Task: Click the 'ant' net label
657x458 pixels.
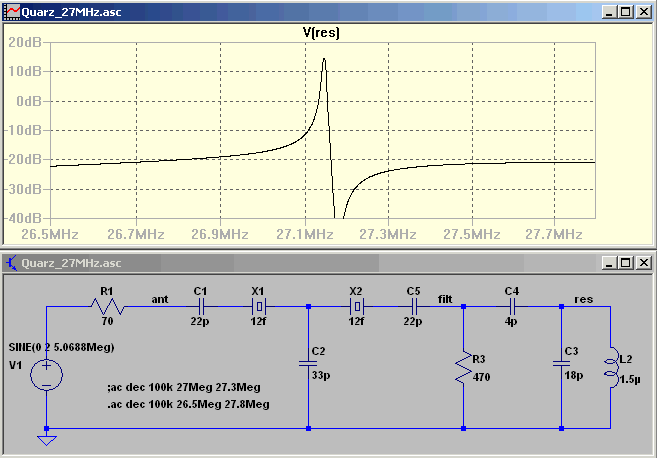Action: click(160, 299)
